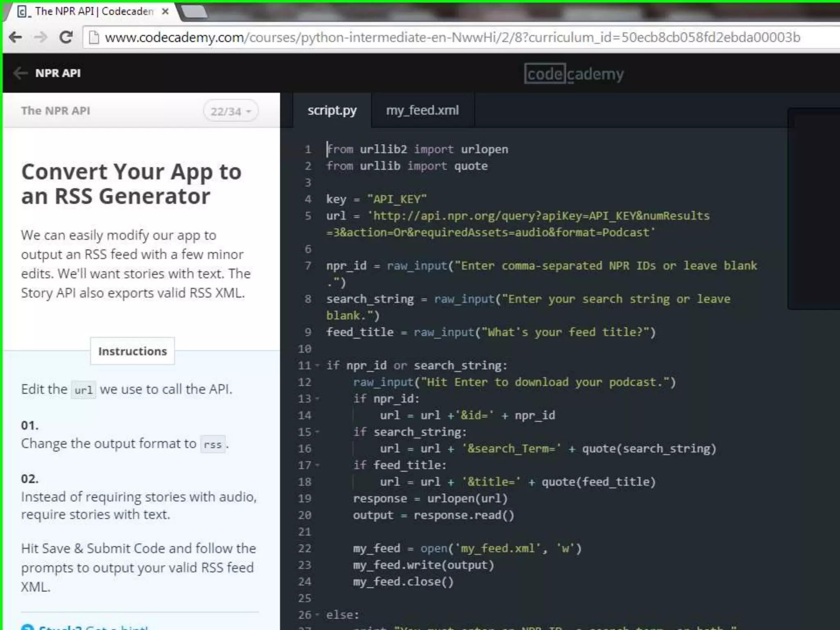Screen dimensions: 840x630
Task: Click line 16 '&search_Term=' assignment
Action: click(548, 449)
